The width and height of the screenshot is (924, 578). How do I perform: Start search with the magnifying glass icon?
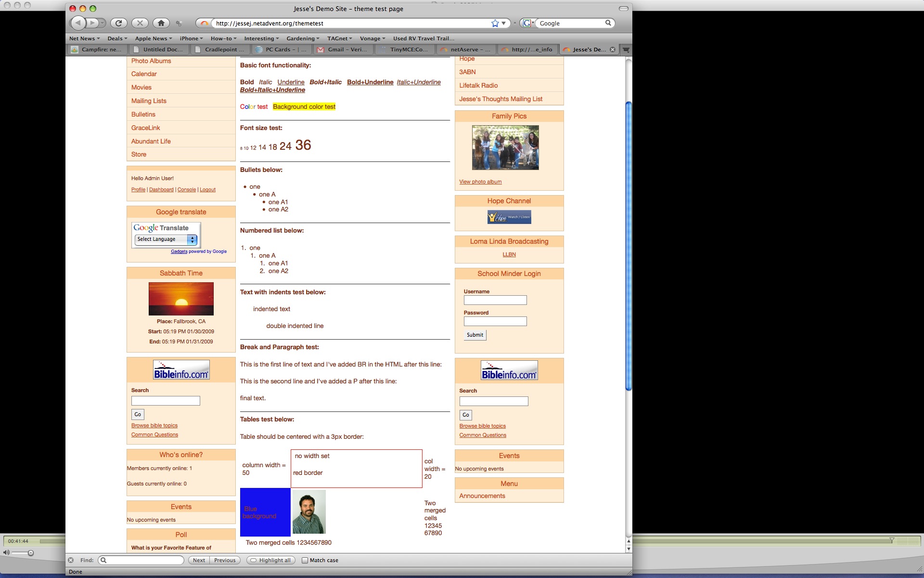(x=608, y=23)
